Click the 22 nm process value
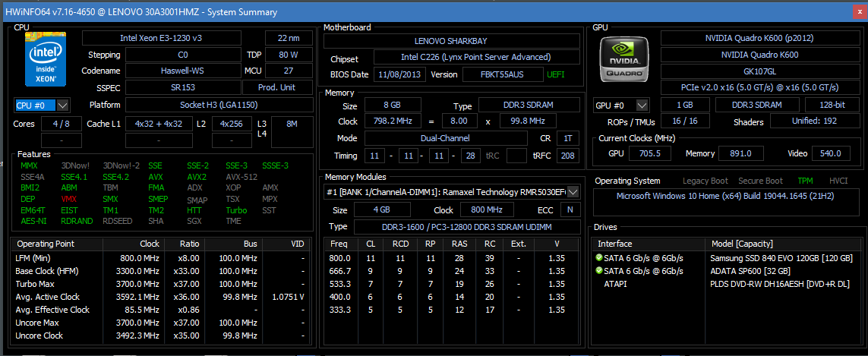 tap(289, 38)
